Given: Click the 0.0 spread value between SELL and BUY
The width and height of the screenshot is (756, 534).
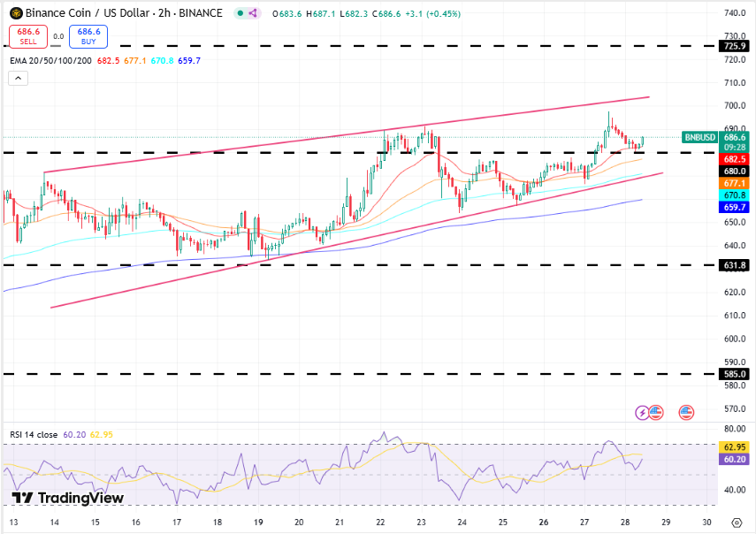Looking at the screenshot, I should point(58,36).
